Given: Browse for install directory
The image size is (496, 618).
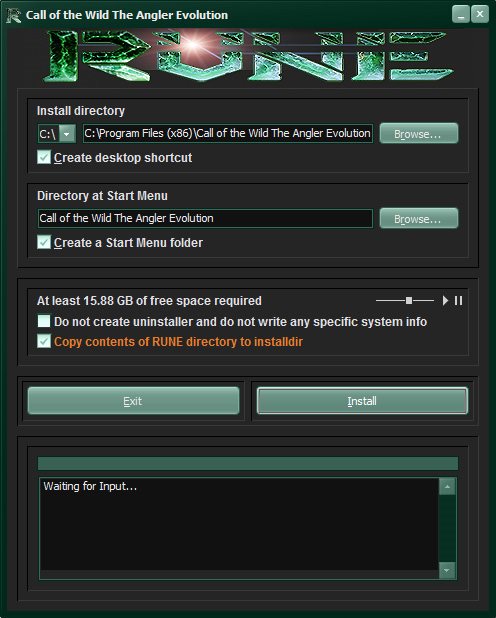Looking at the screenshot, I should [419, 134].
